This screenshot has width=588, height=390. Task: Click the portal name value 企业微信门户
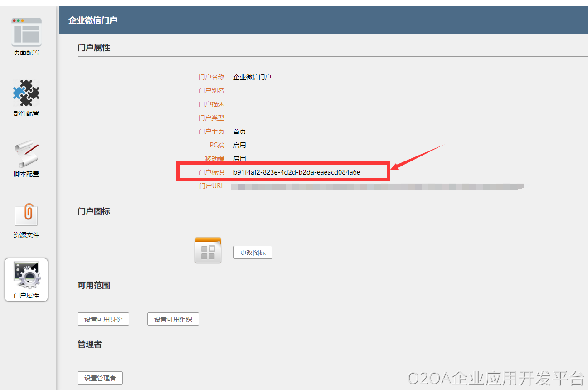(252, 77)
